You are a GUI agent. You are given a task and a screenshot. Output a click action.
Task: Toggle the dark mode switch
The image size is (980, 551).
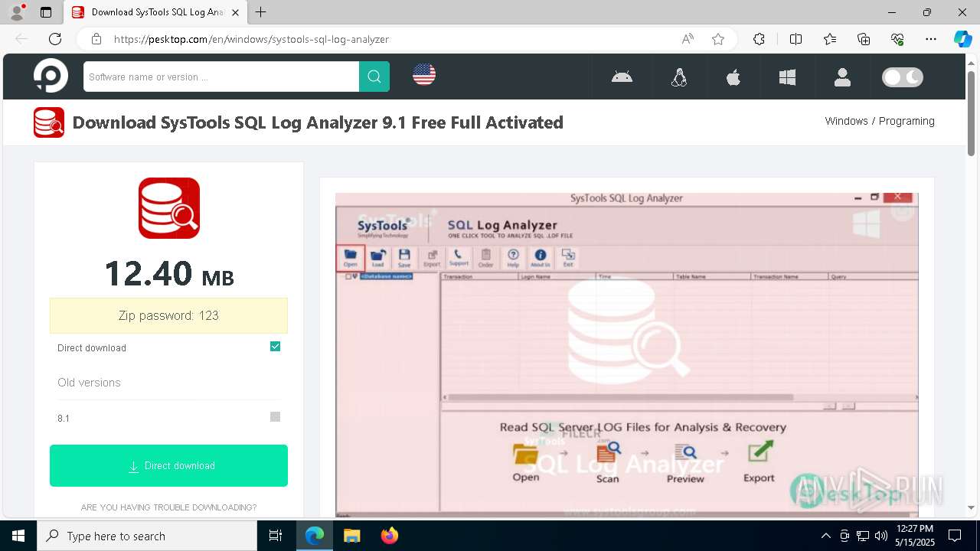point(903,77)
